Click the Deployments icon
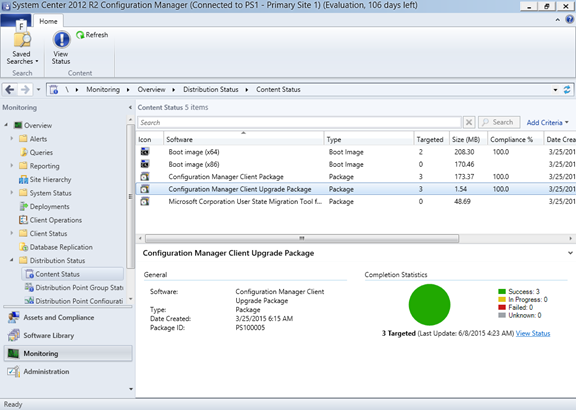 coord(24,206)
